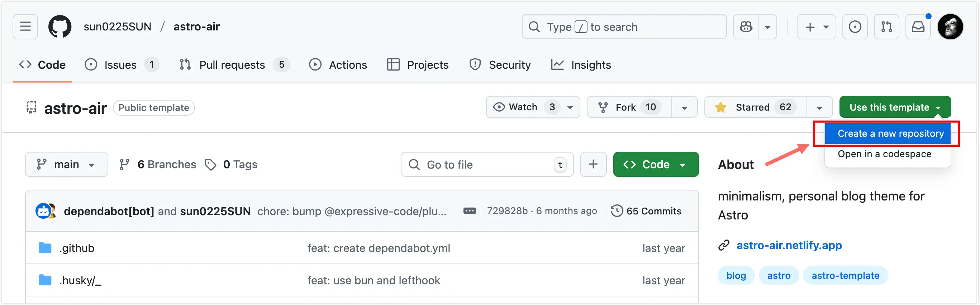The height and width of the screenshot is (305, 980).
Task: Open 'feat: use bun and lefthook' commit
Action: pyautogui.click(x=374, y=280)
